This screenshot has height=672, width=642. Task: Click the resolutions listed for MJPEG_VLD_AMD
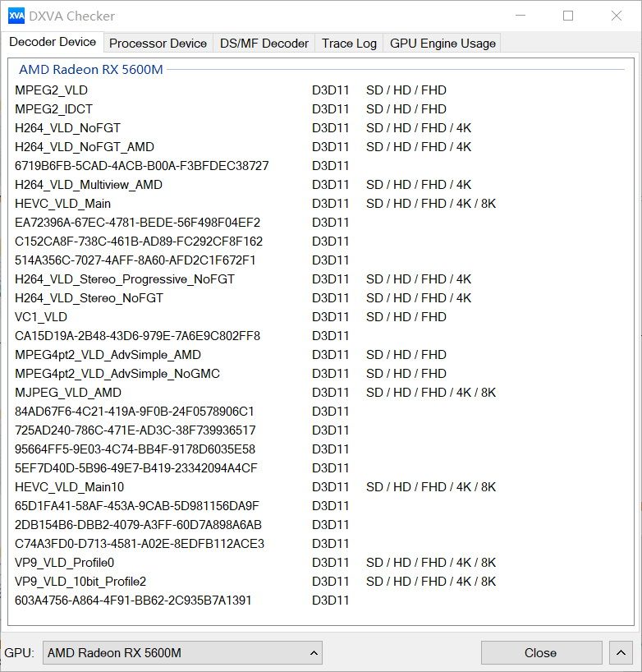click(x=431, y=393)
